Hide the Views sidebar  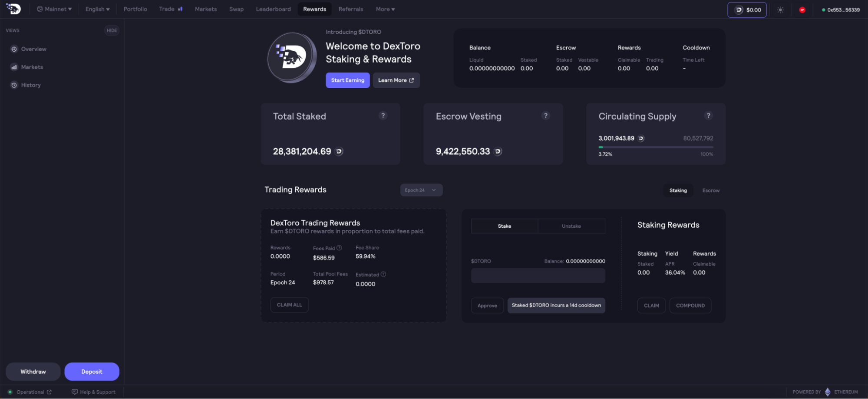click(112, 30)
